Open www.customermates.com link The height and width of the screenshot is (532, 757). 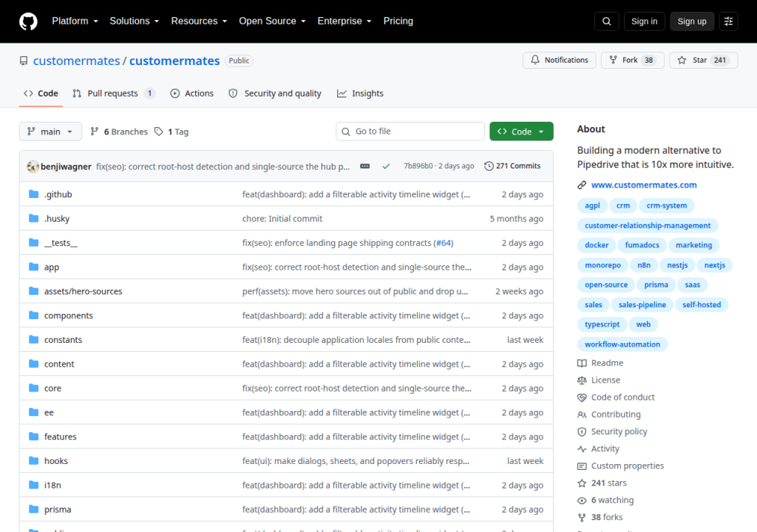click(x=644, y=185)
